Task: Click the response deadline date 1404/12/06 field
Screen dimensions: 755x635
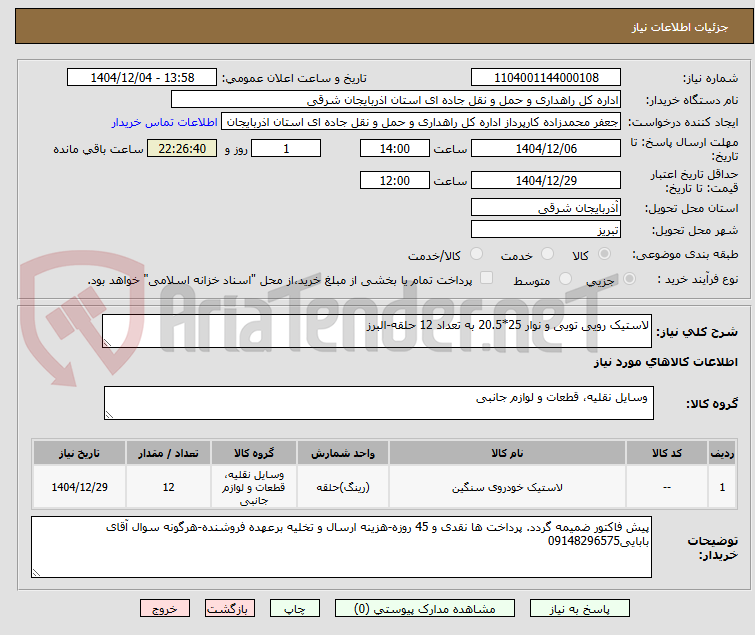Action: pos(546,148)
